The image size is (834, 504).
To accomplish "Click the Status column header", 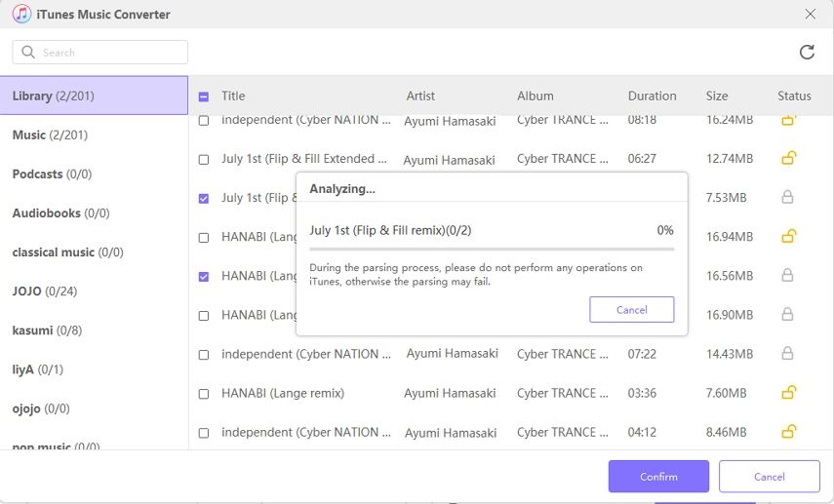I will [x=794, y=96].
